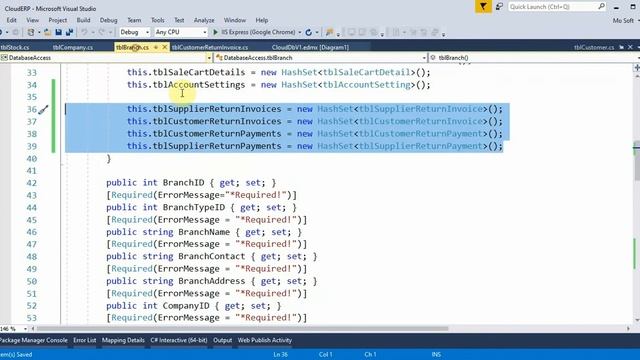Pin the tblBranch.cs tab
This screenshot has height=360, width=640.
pyautogui.click(x=156, y=47)
